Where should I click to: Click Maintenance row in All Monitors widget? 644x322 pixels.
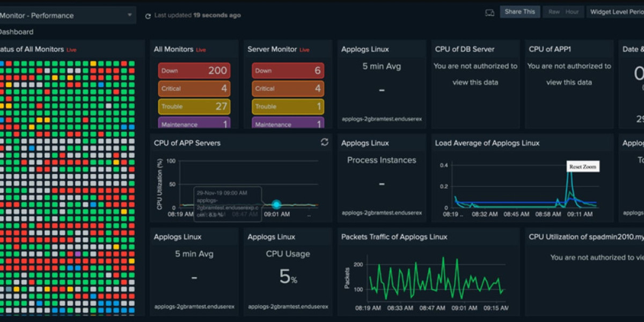[194, 123]
